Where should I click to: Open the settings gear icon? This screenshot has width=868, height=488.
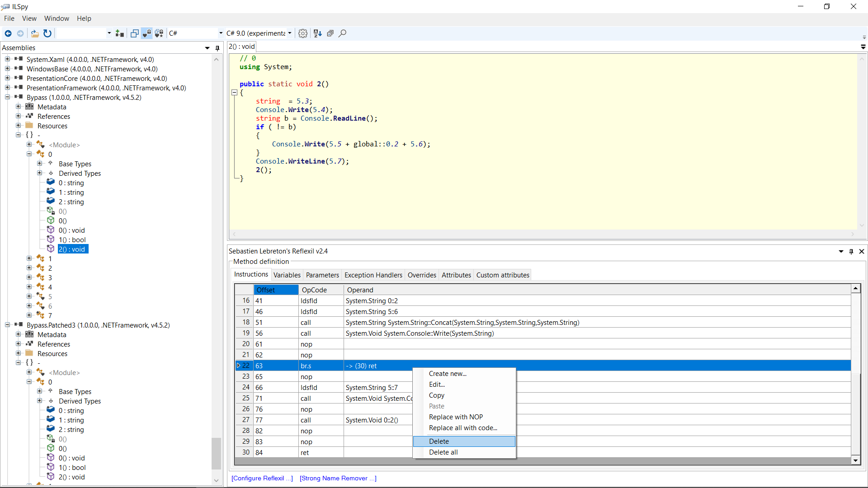tap(303, 33)
